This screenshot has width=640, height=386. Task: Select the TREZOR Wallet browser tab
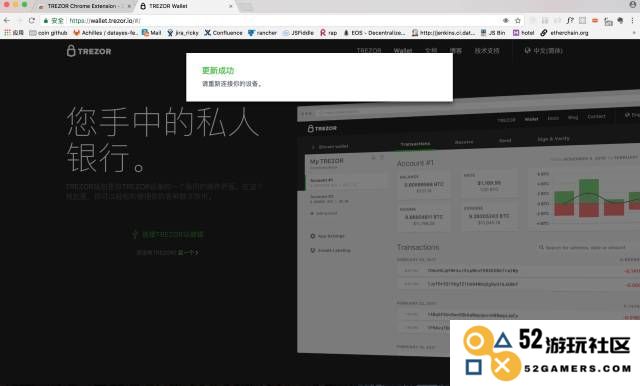pos(186,6)
